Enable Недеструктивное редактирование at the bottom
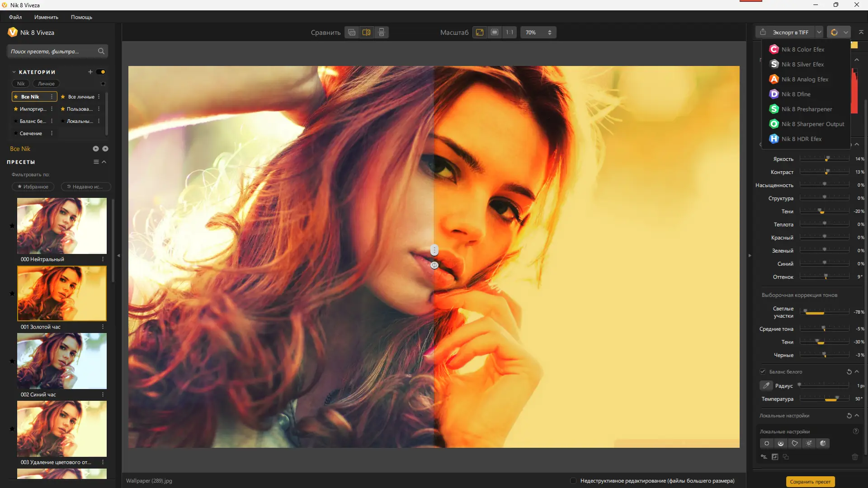Screen dimensions: 868x488 click(x=573, y=481)
